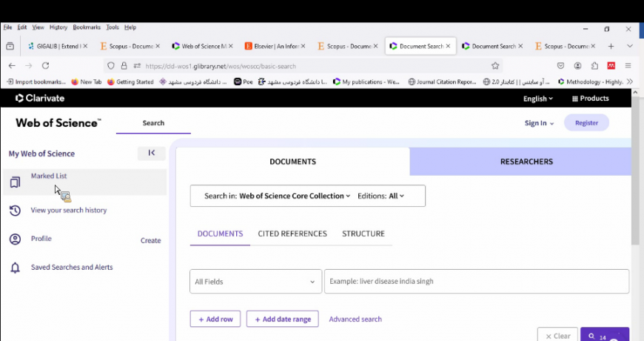The height and width of the screenshot is (341, 644).
Task: Click the site padlock icon
Action: point(124,66)
